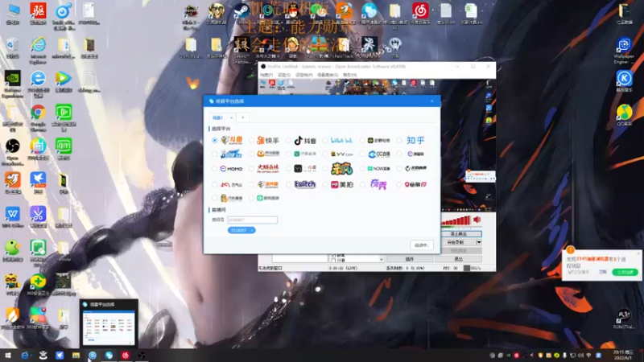
Task: Open the WPS Office desktop icon
Action: (x=12, y=217)
